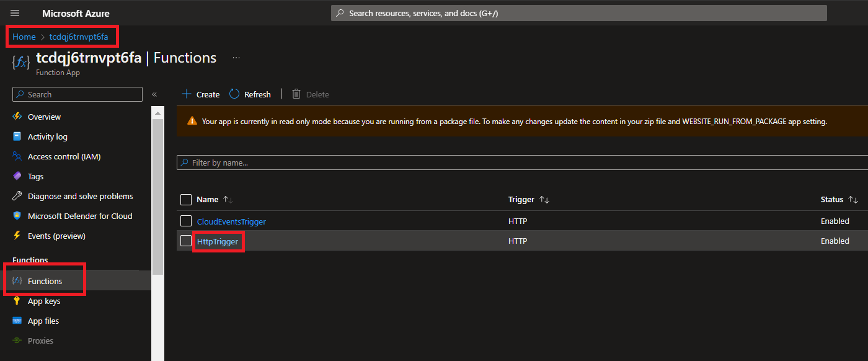This screenshot has width=868, height=361.
Task: Click the warning triangle in read-only banner
Action: click(192, 122)
